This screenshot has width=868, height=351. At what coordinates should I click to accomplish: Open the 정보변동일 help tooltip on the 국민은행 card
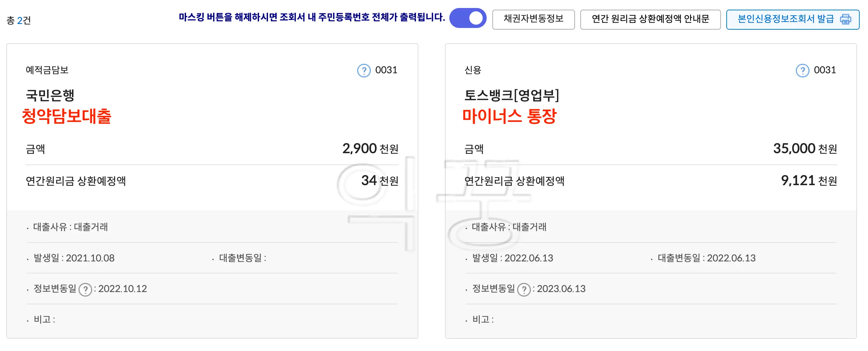click(86, 289)
